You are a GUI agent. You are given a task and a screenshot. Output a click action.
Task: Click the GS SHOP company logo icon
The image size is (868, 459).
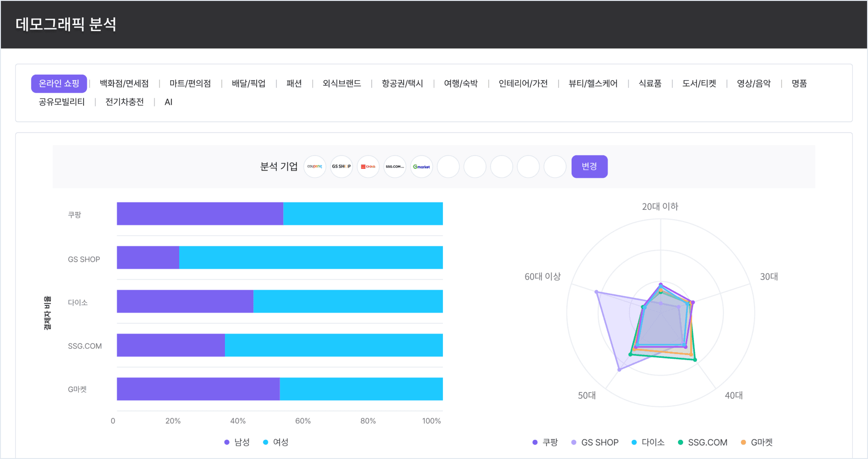point(342,167)
